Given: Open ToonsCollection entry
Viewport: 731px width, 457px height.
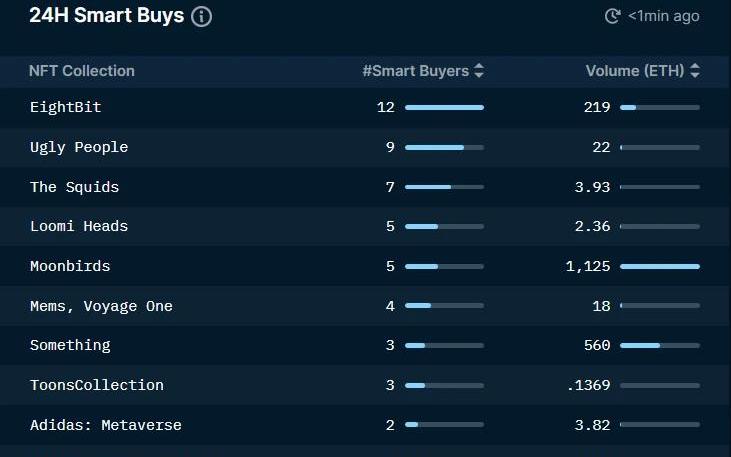Looking at the screenshot, I should coord(97,385).
